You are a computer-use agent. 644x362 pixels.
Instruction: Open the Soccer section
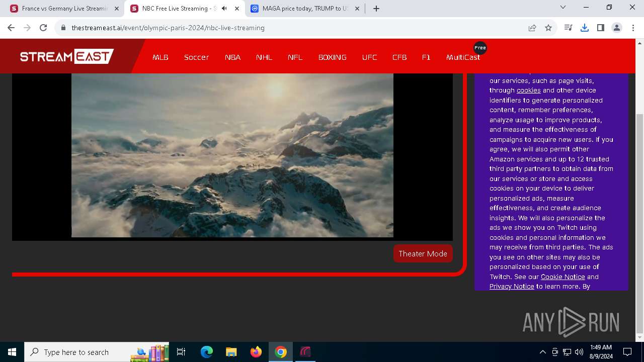click(196, 57)
